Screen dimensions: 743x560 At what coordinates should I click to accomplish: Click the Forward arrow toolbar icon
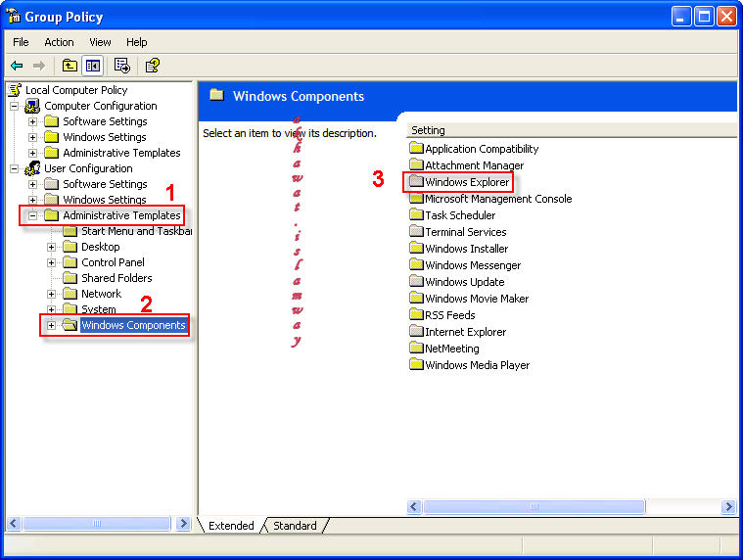39,66
